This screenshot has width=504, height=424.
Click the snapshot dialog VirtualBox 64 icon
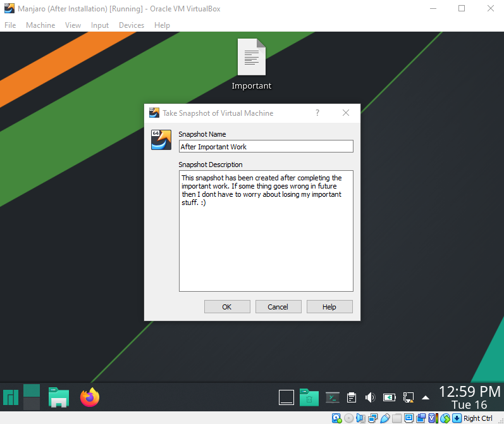tap(161, 140)
